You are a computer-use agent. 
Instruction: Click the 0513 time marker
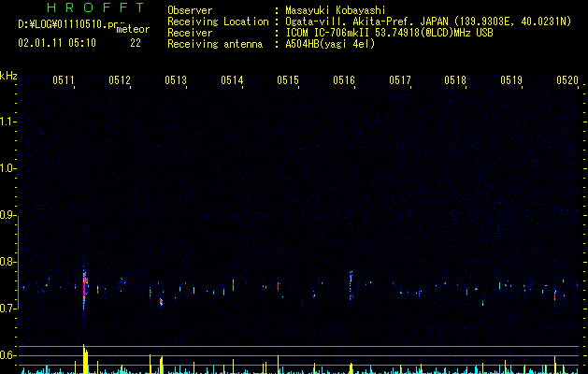pyautogui.click(x=176, y=80)
